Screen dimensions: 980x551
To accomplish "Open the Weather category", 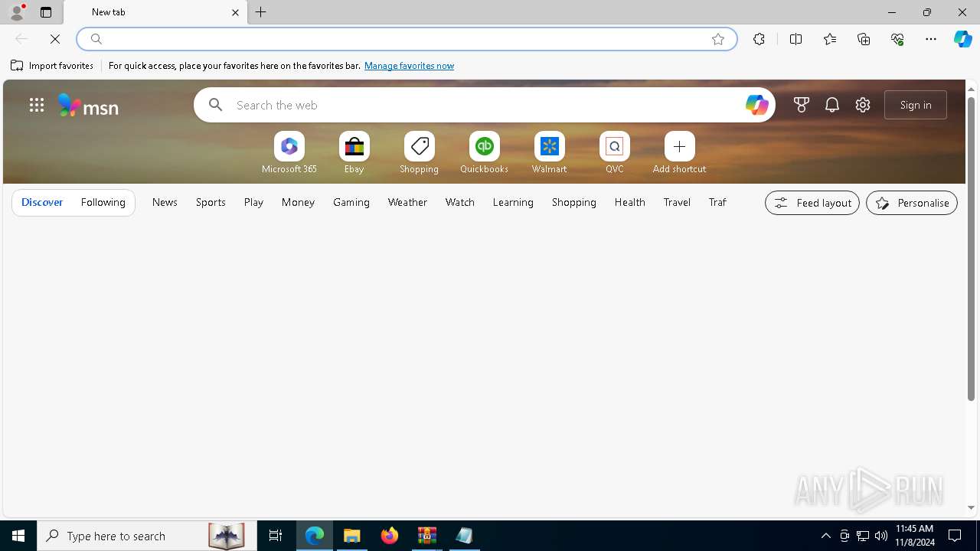I will click(x=407, y=202).
